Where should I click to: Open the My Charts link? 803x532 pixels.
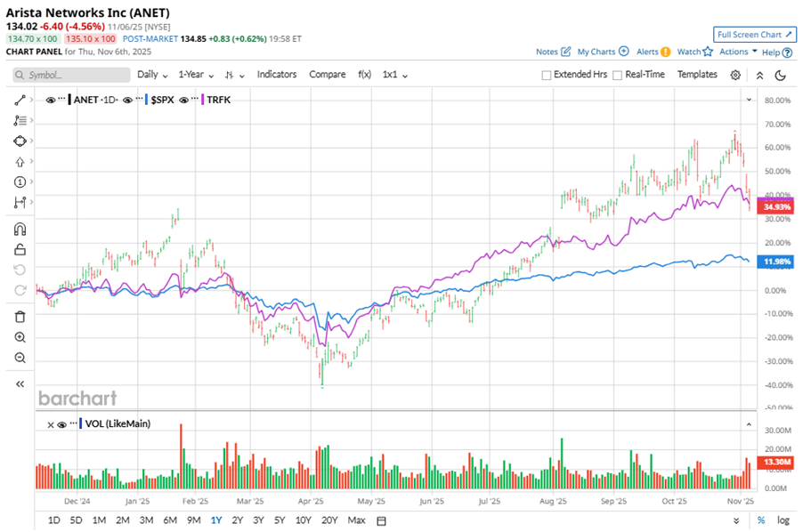pyautogui.click(x=603, y=52)
